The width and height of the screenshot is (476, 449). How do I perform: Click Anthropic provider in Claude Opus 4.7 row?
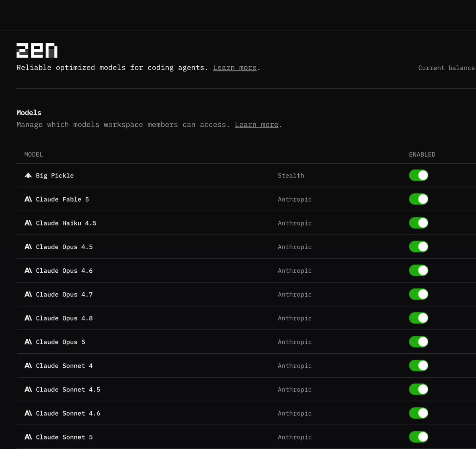coord(295,295)
